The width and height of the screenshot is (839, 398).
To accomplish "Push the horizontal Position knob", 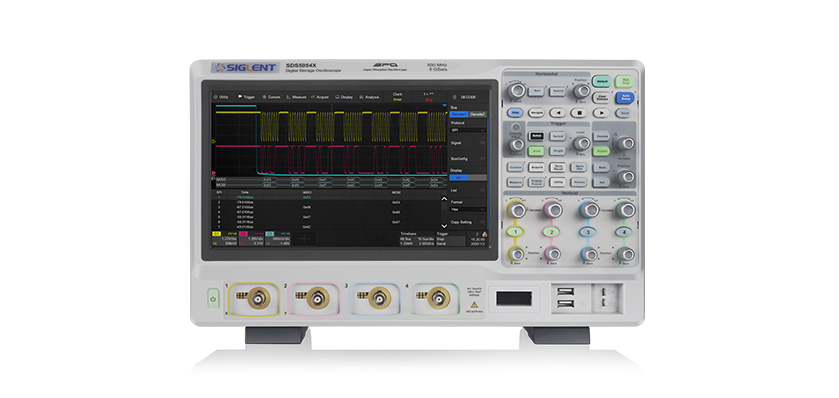I will [582, 90].
